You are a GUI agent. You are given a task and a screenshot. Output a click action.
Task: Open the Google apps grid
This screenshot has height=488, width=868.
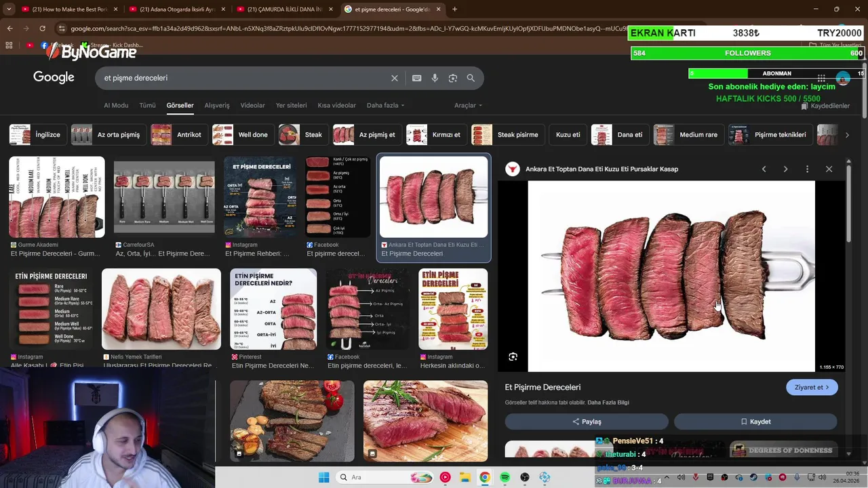tap(821, 79)
